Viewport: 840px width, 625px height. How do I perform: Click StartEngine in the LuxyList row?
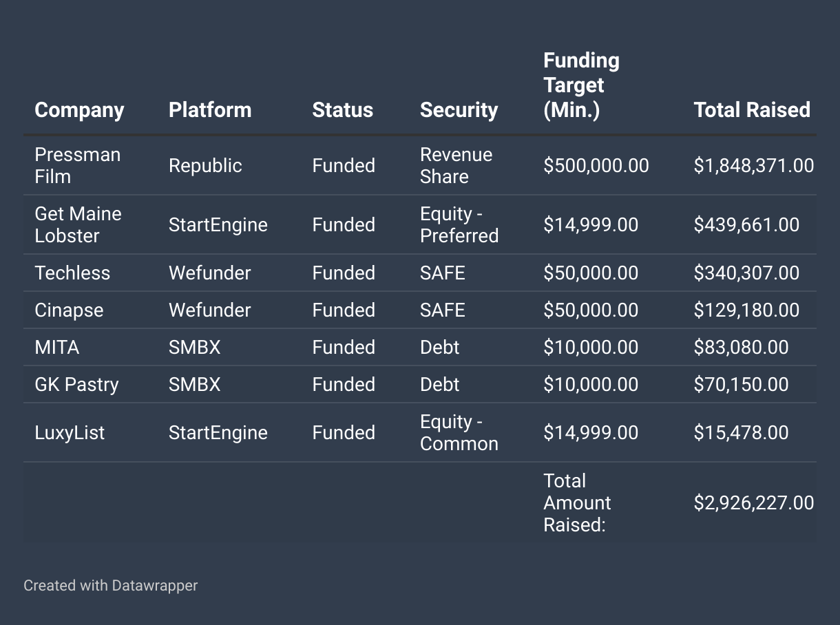pyautogui.click(x=218, y=433)
